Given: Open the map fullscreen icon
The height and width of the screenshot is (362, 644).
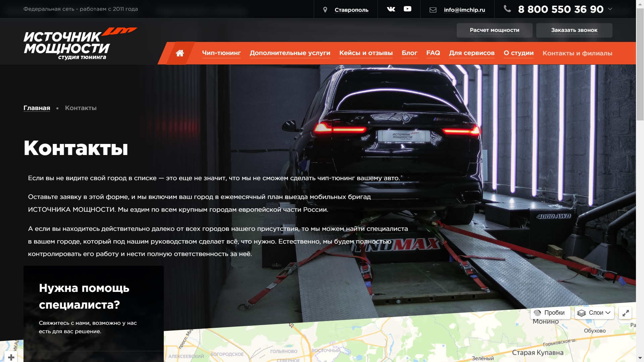Looking at the screenshot, I should point(626,313).
